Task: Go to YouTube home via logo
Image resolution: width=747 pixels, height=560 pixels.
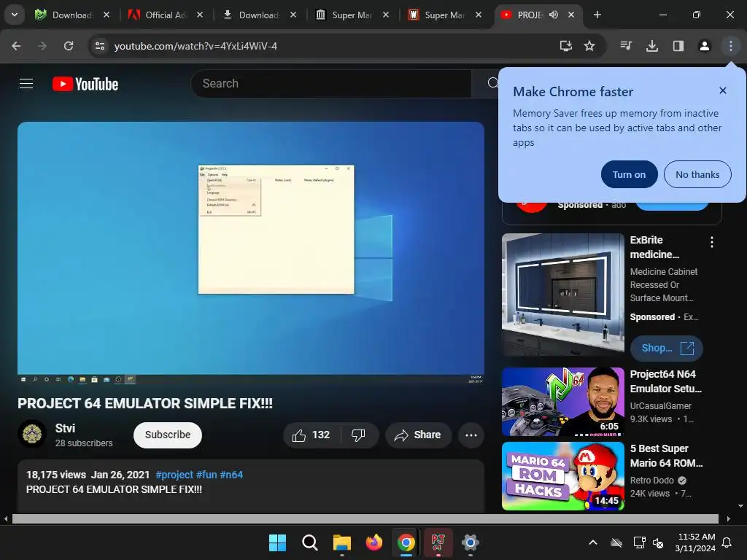Action: (85, 84)
